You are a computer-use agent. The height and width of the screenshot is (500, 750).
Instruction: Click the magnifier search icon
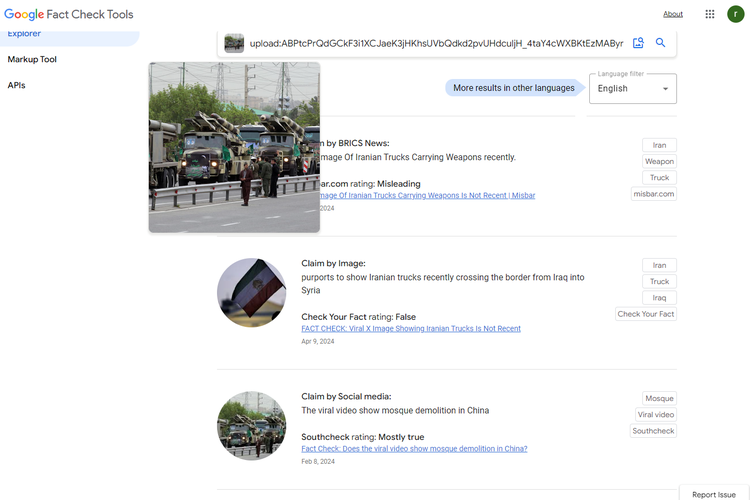point(660,43)
